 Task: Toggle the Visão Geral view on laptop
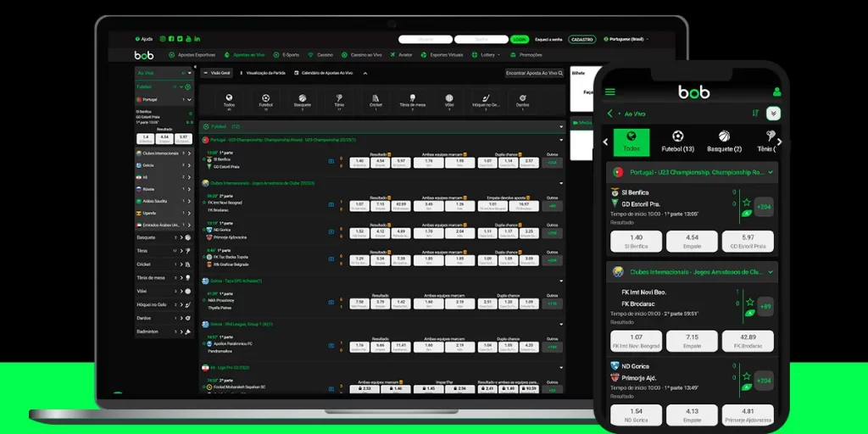click(216, 73)
